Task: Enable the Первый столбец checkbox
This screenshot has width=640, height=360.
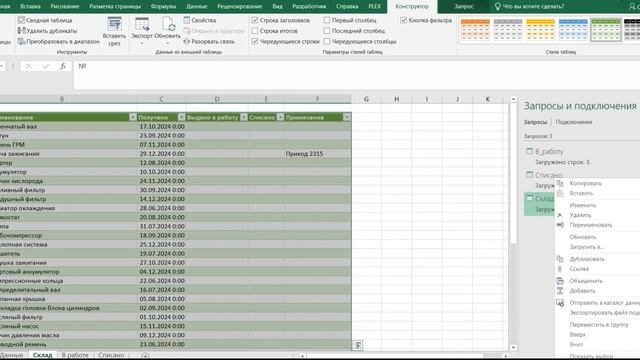Action: click(x=327, y=20)
